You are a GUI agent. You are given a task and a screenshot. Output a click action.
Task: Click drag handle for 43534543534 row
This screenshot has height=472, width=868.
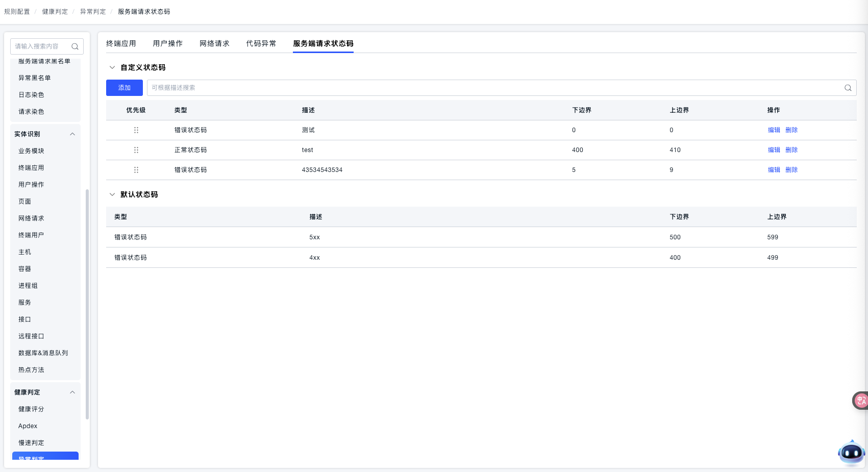(136, 170)
